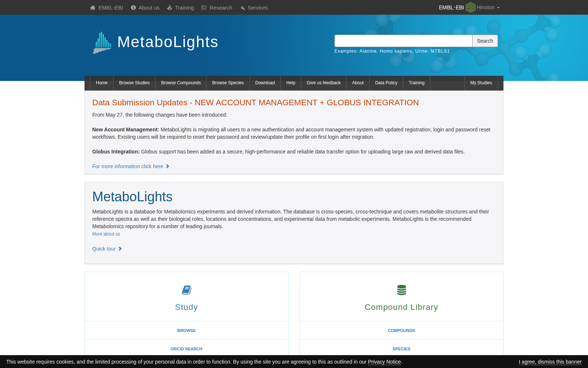Click Services in top bar
The height and width of the screenshot is (368, 588).
(x=258, y=8)
